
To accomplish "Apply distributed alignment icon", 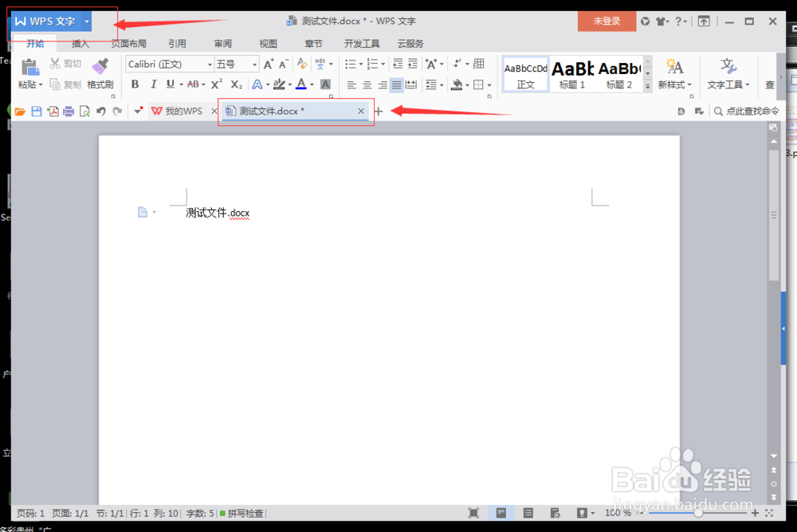I will pyautogui.click(x=411, y=85).
